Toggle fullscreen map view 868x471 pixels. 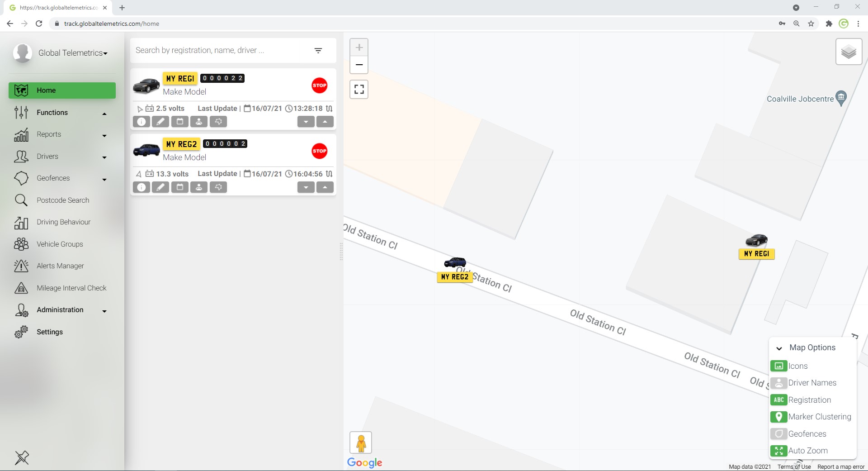[359, 90]
